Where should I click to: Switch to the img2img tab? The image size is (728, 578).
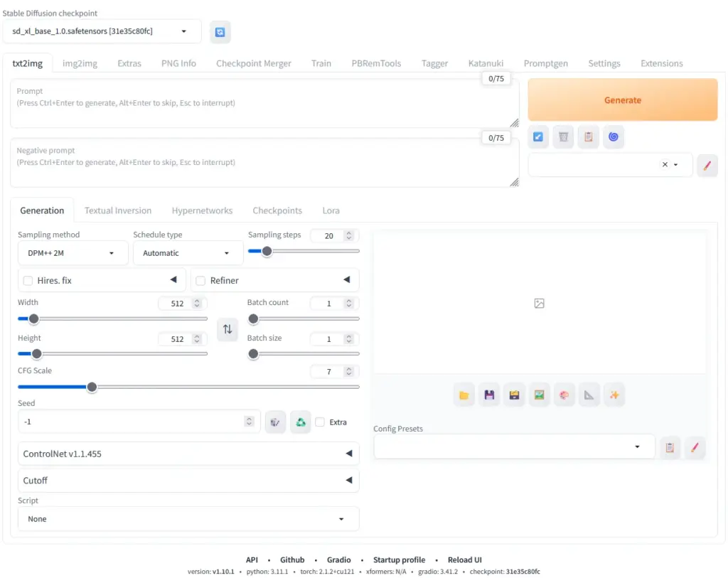(x=80, y=63)
